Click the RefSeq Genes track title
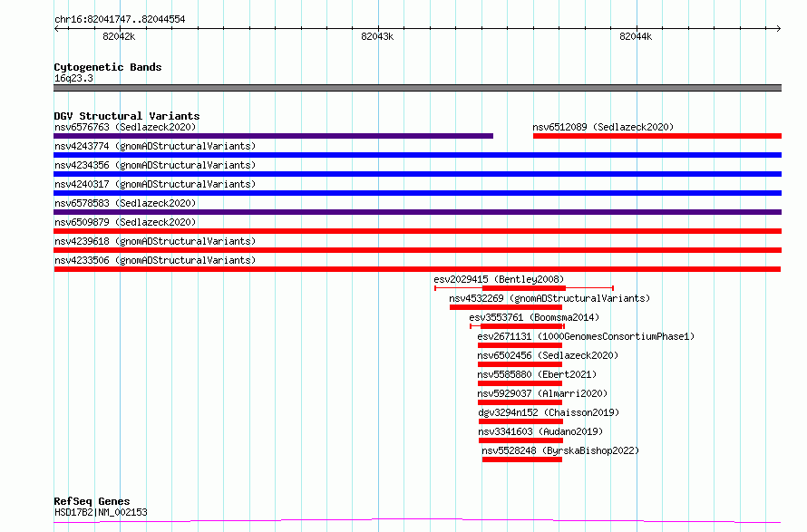This screenshot has height=532, width=807. (92, 501)
